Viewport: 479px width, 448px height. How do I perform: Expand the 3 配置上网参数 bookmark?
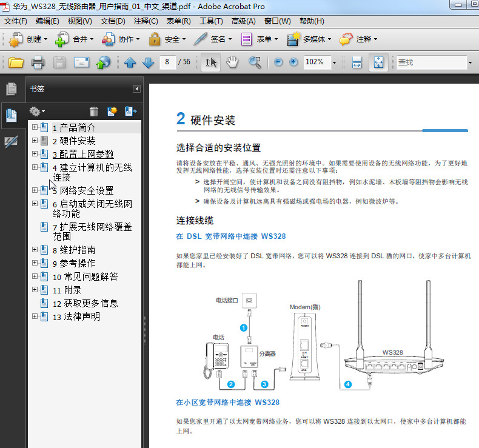click(x=35, y=153)
